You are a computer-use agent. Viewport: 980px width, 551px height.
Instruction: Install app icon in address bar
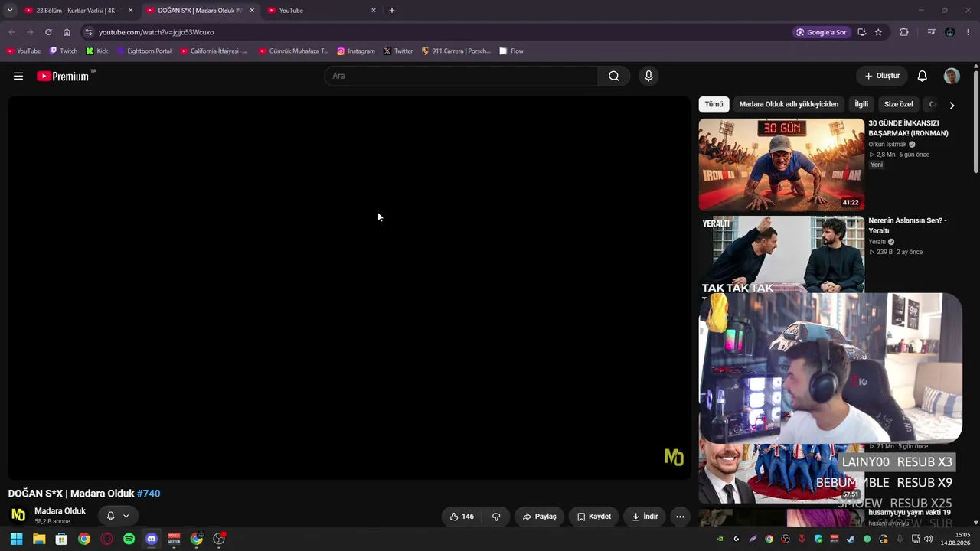point(861,32)
